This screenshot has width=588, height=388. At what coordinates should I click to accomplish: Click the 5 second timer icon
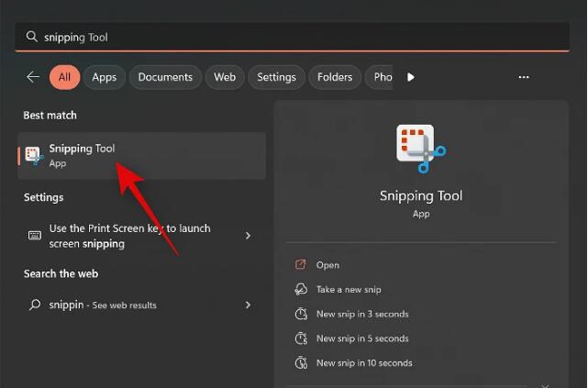[x=301, y=338]
